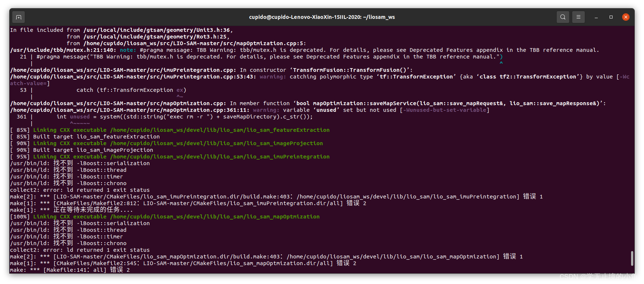Close the terminal window
The image size is (644, 284).
[626, 17]
